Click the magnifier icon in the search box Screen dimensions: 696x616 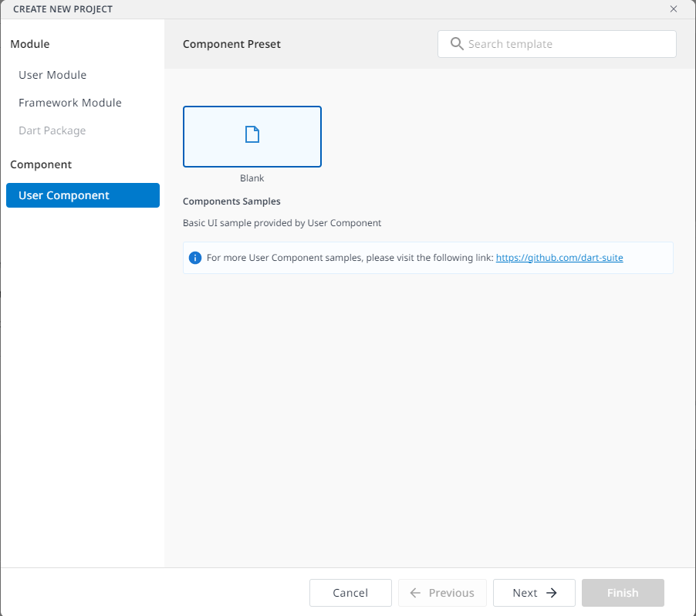(x=457, y=43)
